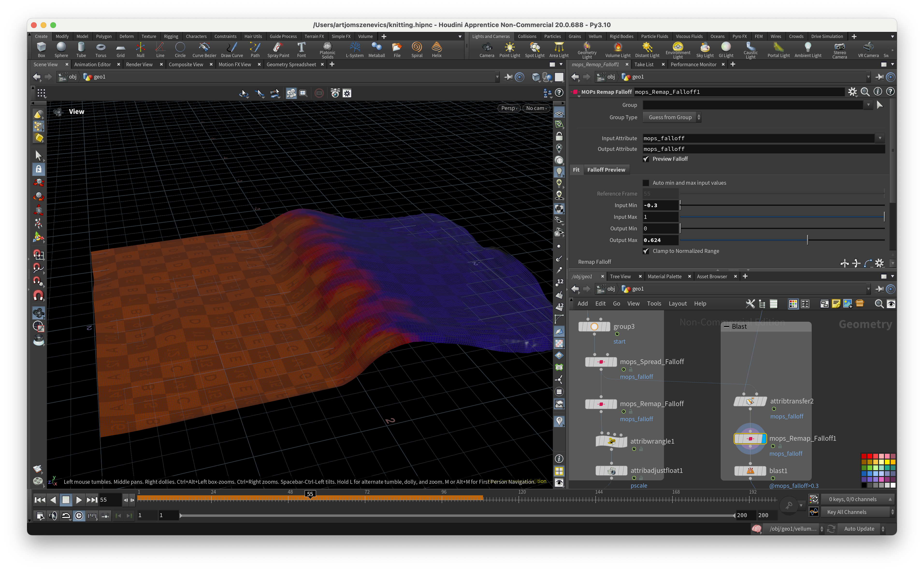Switch to the Geometry Spreadsheet tab
The image size is (924, 571).
[x=291, y=65]
